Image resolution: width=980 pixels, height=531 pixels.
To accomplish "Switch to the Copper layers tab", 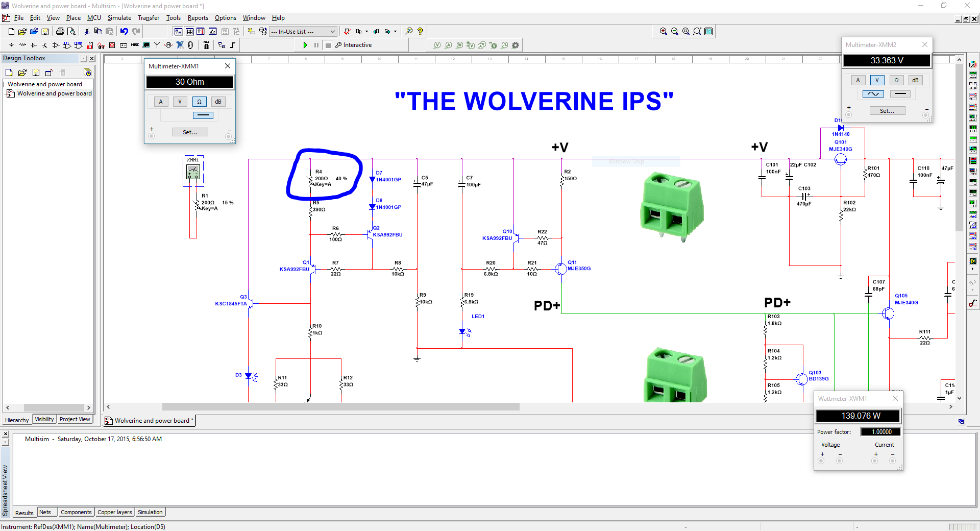I will pyautogui.click(x=115, y=512).
